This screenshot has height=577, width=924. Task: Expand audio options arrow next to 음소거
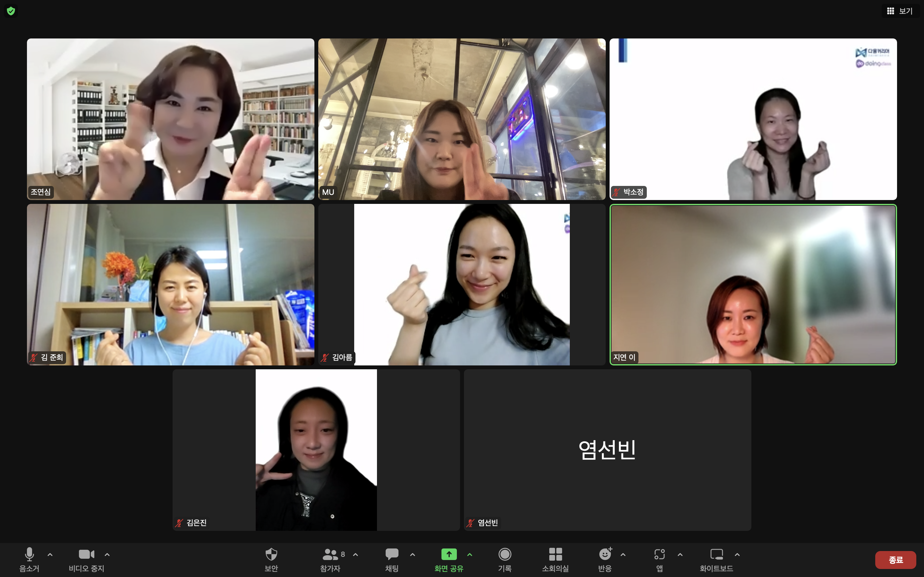[x=50, y=555]
